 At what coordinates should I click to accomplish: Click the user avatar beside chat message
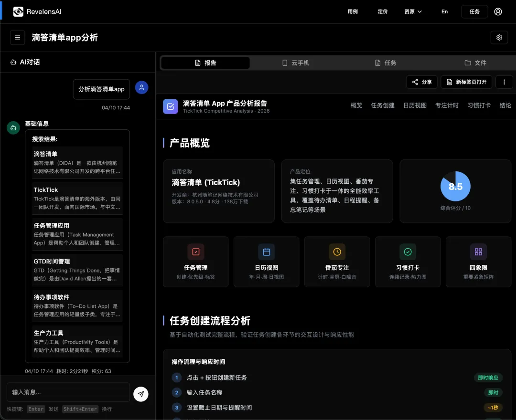141,87
